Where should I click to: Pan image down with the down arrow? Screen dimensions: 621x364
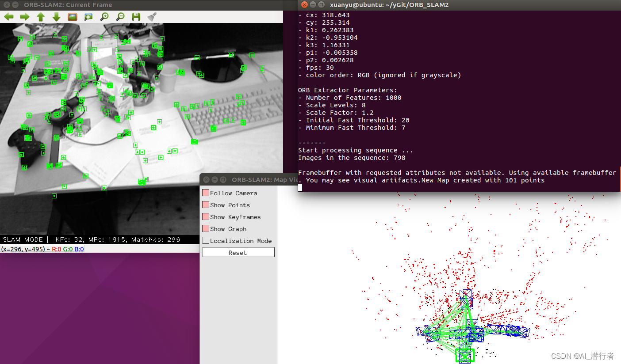[57, 17]
